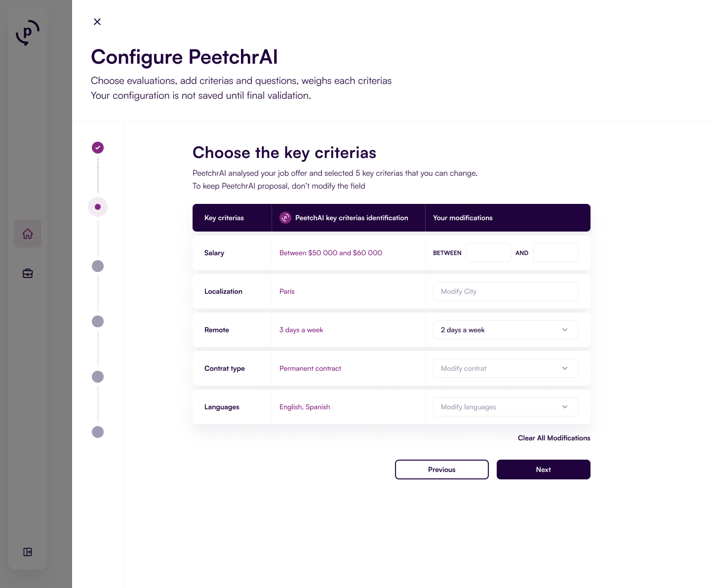This screenshot has width=711, height=588.
Task: Click the PeetchAI icon in table header
Action: click(285, 218)
